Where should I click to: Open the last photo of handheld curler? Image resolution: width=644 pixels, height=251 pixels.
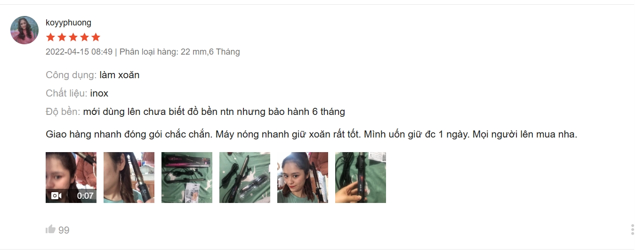coord(361,178)
